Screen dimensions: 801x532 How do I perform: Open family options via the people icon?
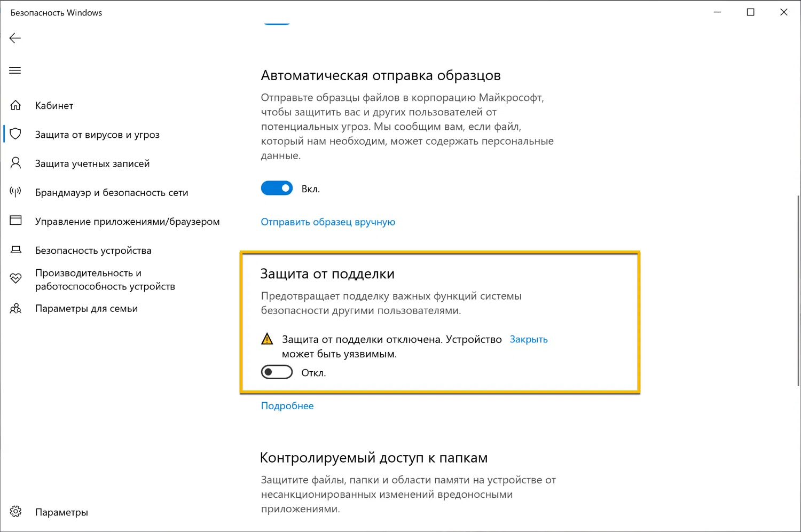15,308
